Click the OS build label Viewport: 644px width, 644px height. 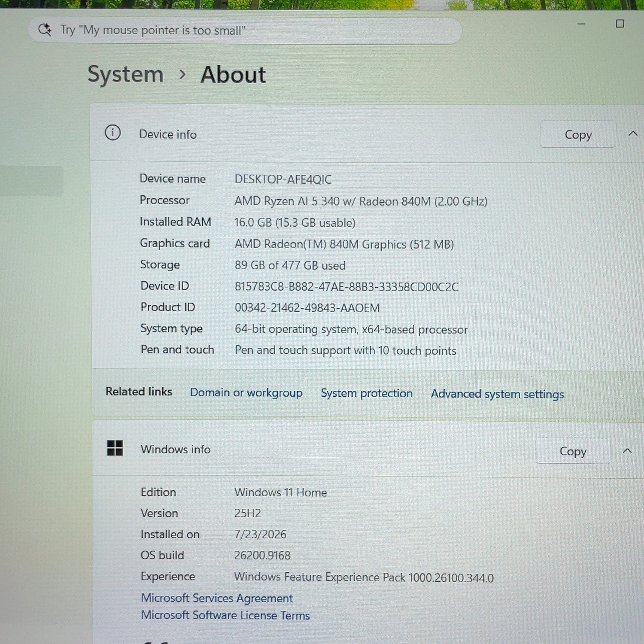162,556
